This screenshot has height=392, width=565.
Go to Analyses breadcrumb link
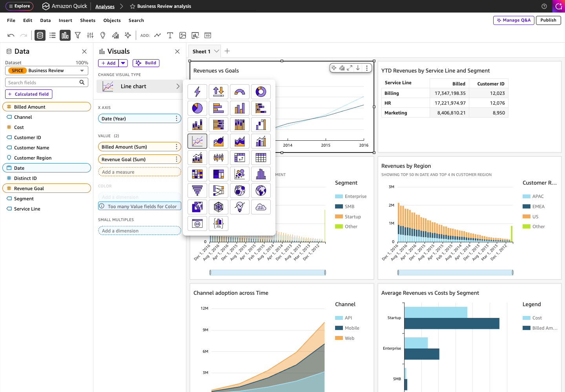coord(105,7)
